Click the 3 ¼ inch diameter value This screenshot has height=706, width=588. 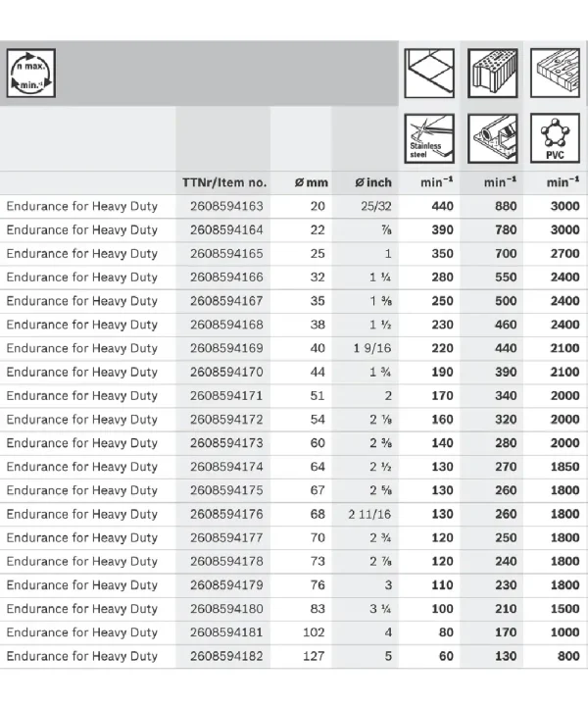pyautogui.click(x=380, y=609)
